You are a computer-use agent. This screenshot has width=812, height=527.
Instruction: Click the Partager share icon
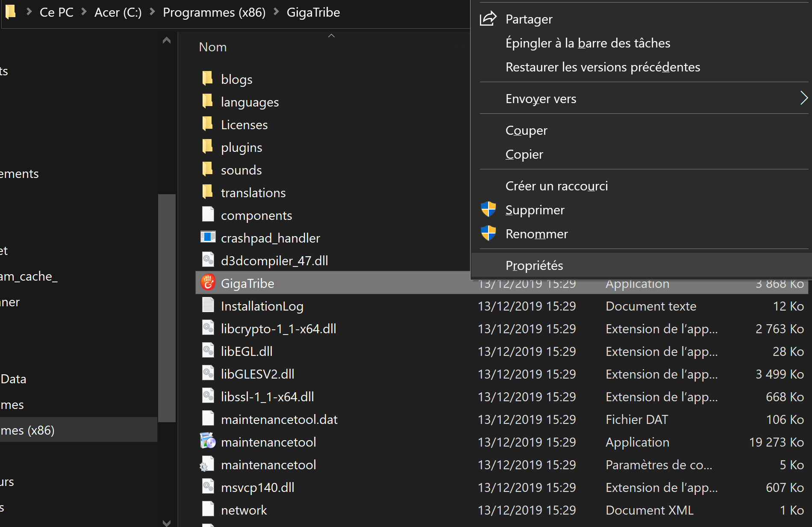click(x=488, y=19)
